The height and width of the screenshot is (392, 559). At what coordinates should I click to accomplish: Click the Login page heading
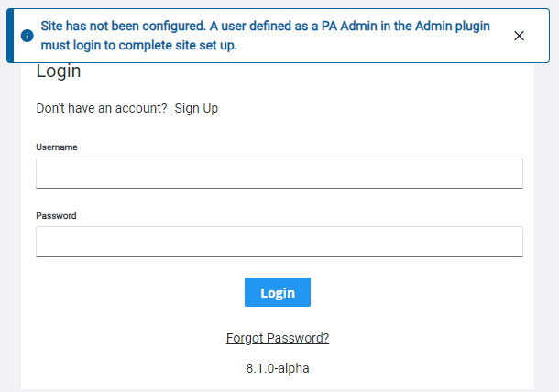point(59,71)
